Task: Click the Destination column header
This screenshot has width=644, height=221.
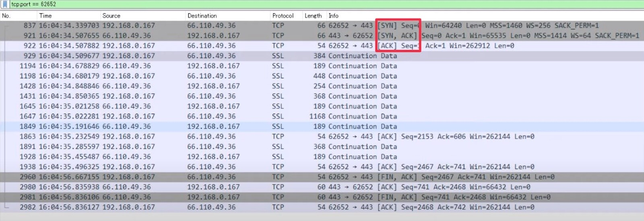Action: coord(202,16)
